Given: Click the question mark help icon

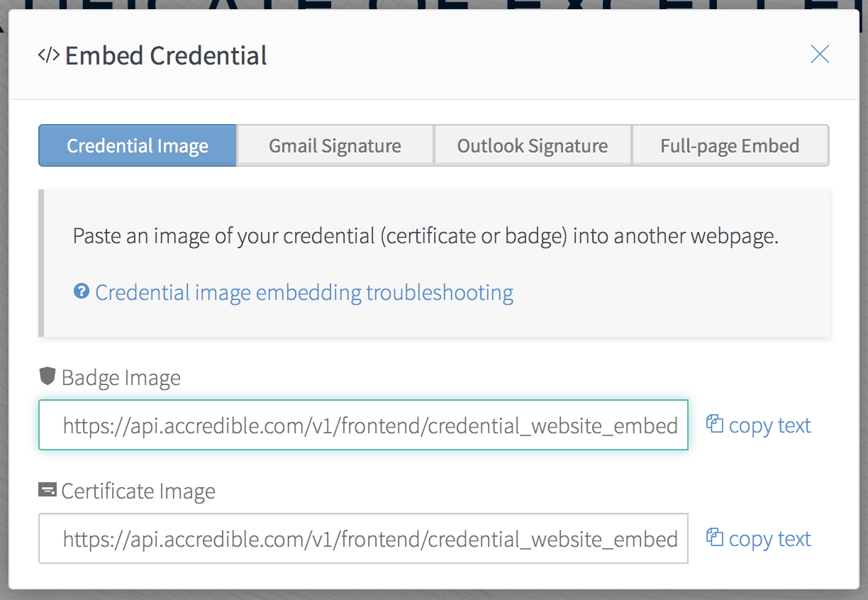Looking at the screenshot, I should (x=82, y=291).
